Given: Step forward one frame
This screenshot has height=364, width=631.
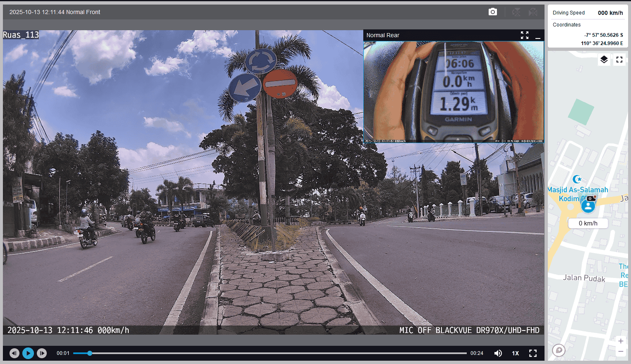Looking at the screenshot, I should click(x=42, y=353).
